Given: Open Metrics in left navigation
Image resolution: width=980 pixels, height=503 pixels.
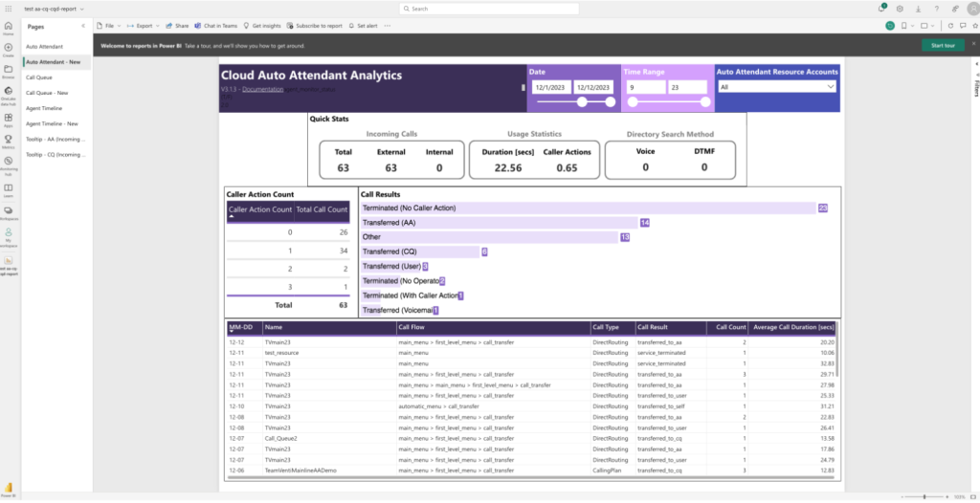Looking at the screenshot, I should click(8, 142).
